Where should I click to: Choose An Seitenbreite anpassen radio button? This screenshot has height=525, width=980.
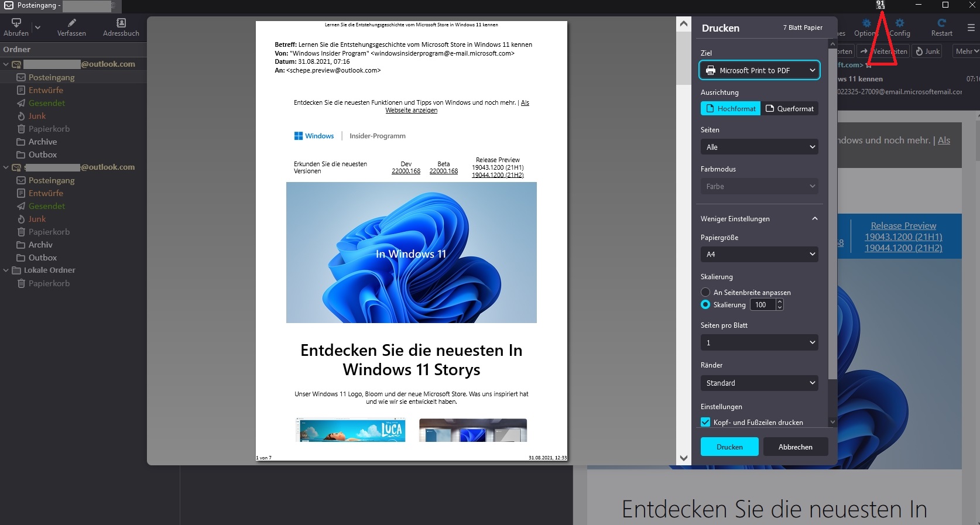[705, 292]
